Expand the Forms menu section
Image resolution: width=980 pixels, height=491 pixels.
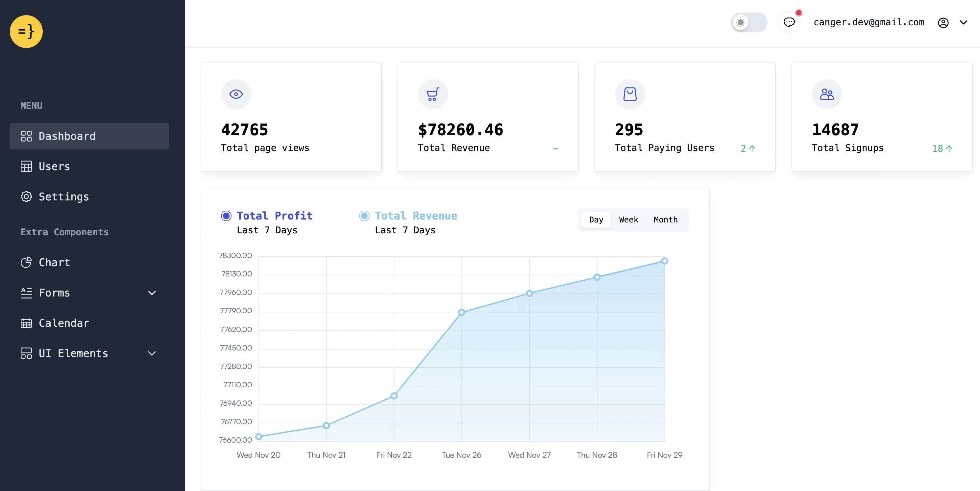[152, 293]
